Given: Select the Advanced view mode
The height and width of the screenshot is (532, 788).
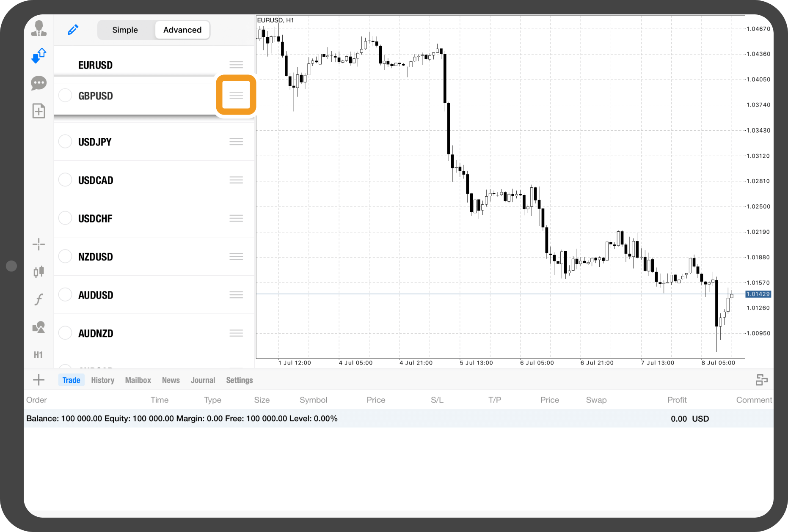Looking at the screenshot, I should click(x=182, y=30).
